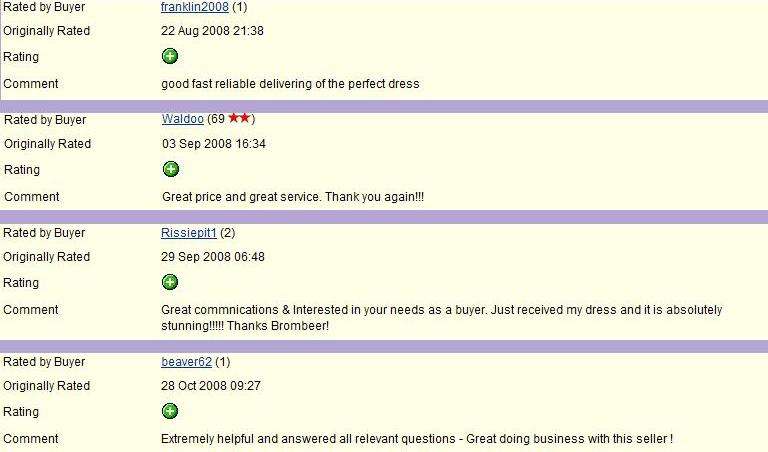Click comment about the perfect dress
Image resolution: width=768 pixels, height=452 pixels.
point(290,84)
